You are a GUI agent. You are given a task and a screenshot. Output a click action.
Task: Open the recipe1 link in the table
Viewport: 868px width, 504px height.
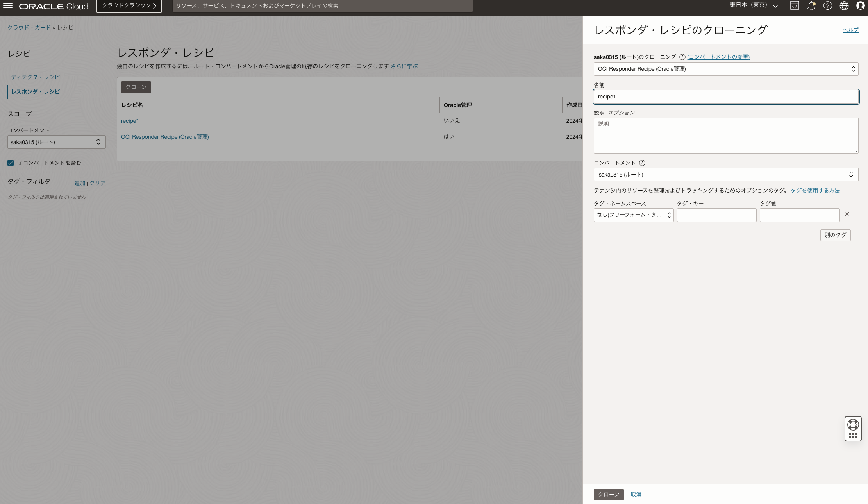(x=129, y=121)
